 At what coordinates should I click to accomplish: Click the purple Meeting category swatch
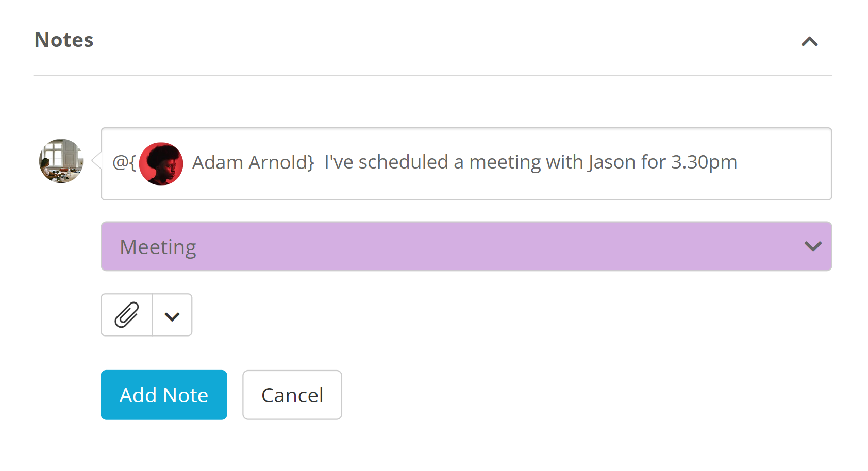(464, 246)
